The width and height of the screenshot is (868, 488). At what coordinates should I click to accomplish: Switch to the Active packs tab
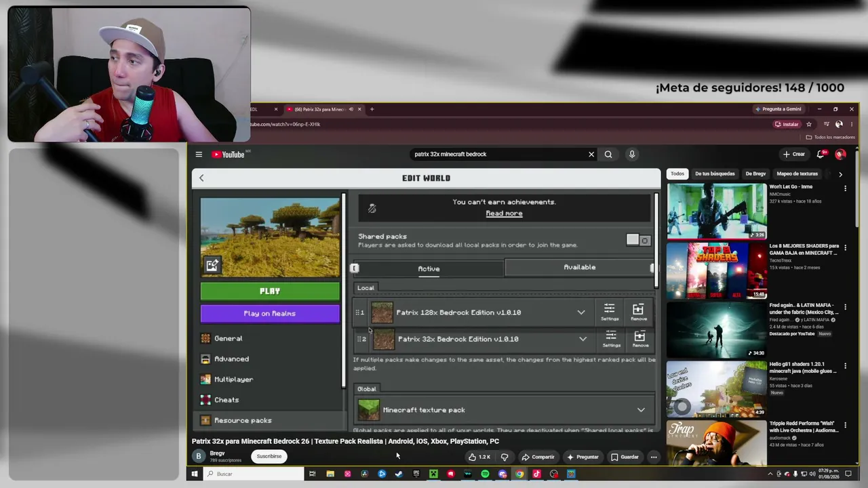click(429, 268)
